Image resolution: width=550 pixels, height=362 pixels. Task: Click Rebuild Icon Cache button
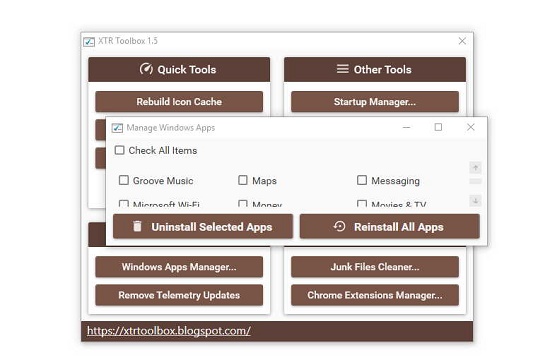pyautogui.click(x=179, y=102)
